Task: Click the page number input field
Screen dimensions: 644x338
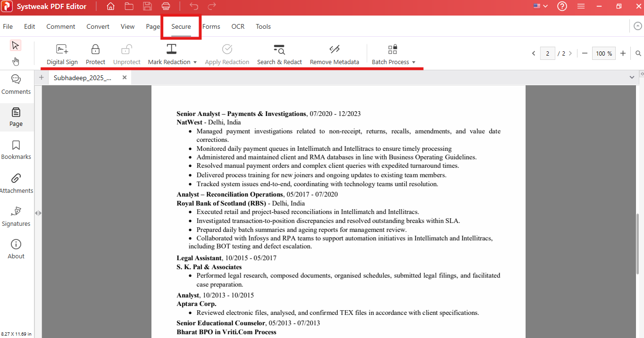Action: [x=547, y=53]
